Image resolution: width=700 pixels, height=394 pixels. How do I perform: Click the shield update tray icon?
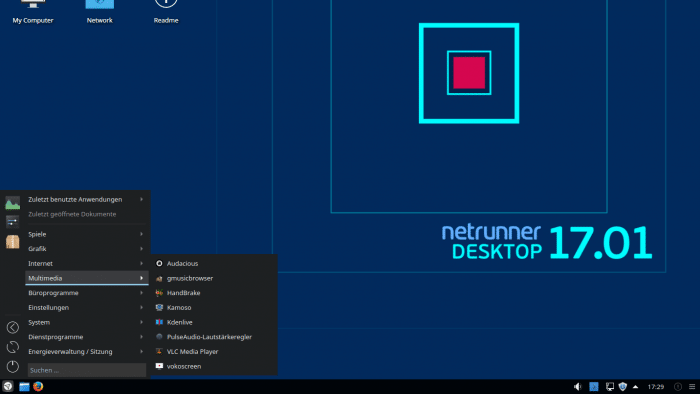coord(623,387)
